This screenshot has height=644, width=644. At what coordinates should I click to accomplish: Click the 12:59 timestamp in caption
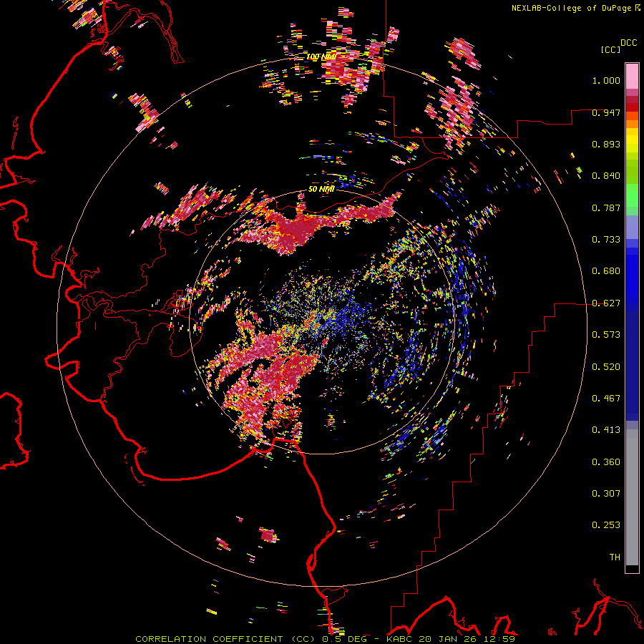click(x=499, y=639)
